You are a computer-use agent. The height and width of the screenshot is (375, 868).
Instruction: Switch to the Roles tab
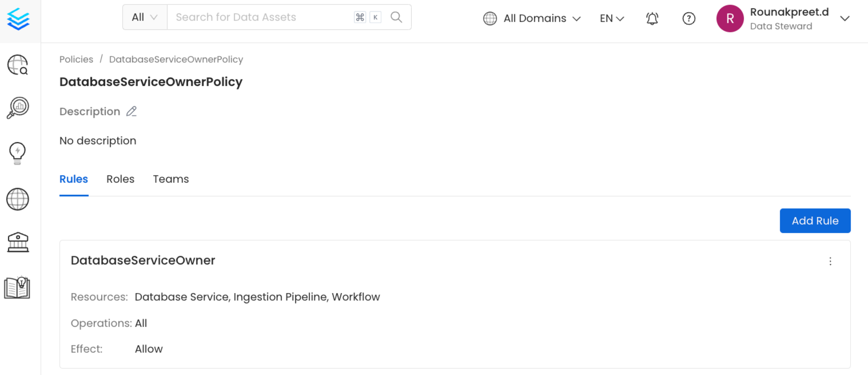[x=120, y=179]
